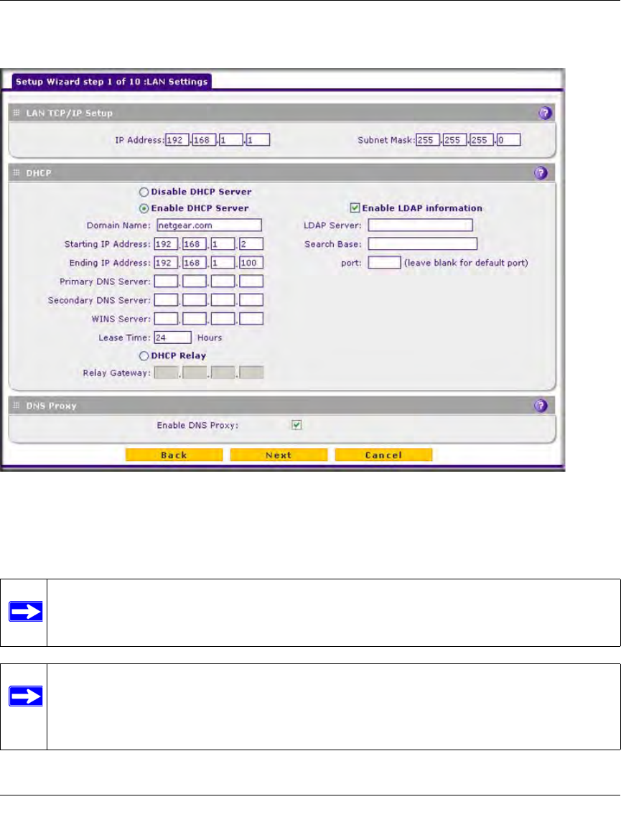Select DHCP Relay option
The width and height of the screenshot is (621, 840).
click(144, 355)
